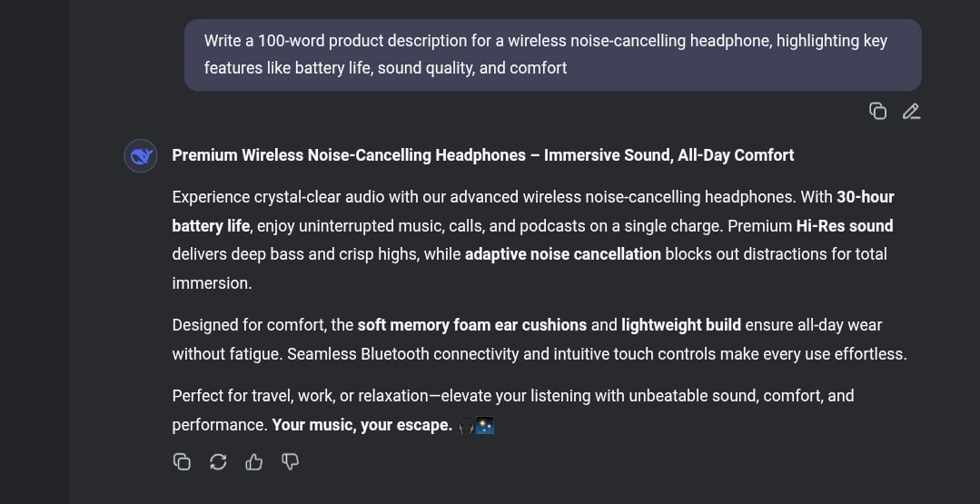Copy the user prompt message

pyautogui.click(x=877, y=111)
